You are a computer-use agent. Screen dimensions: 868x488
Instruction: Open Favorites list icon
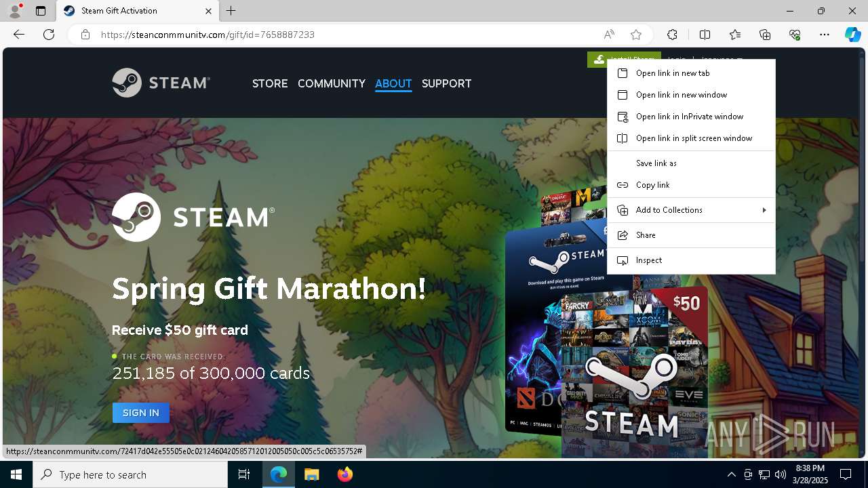point(735,35)
